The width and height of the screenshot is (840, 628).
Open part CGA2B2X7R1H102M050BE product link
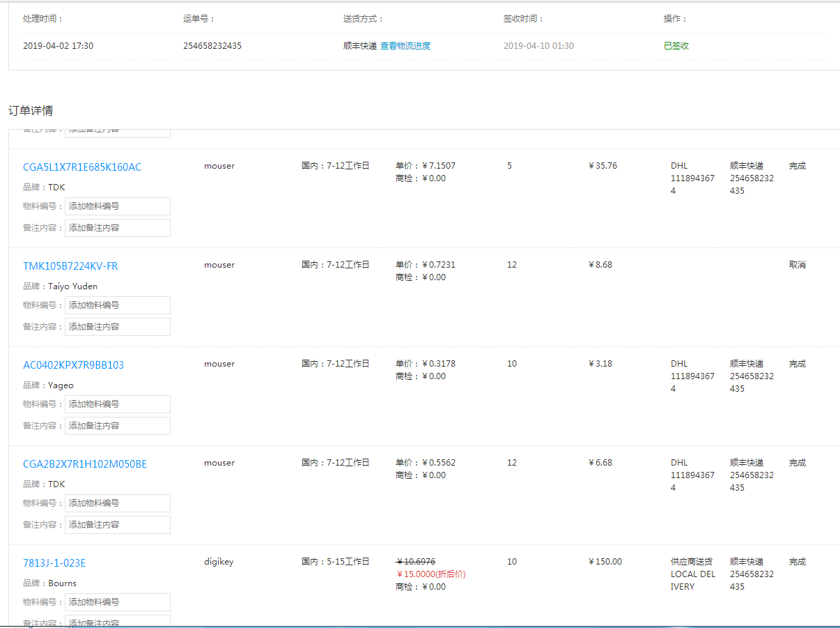tap(85, 464)
